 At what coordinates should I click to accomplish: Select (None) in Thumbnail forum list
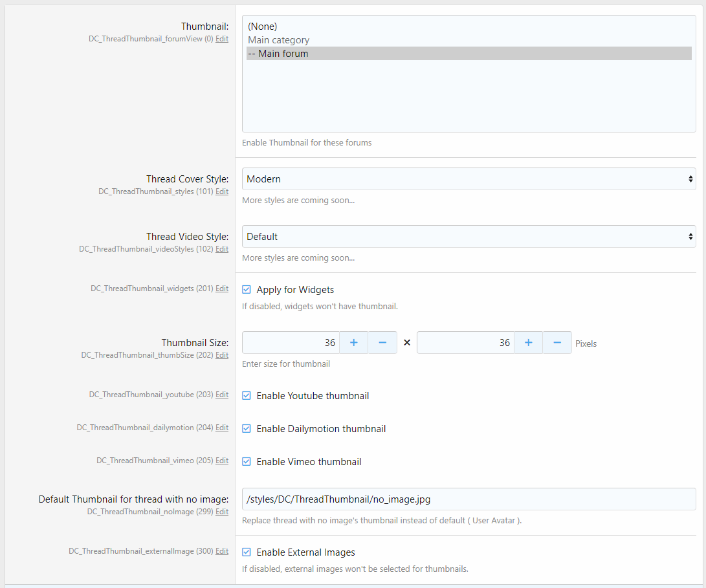263,27
